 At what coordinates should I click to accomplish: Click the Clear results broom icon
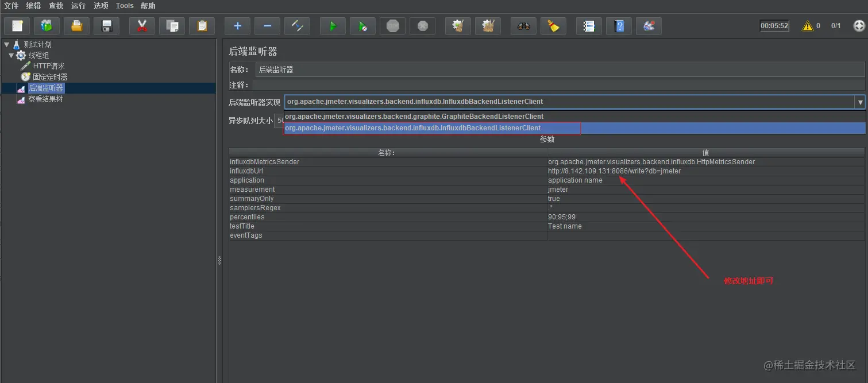pyautogui.click(x=458, y=26)
